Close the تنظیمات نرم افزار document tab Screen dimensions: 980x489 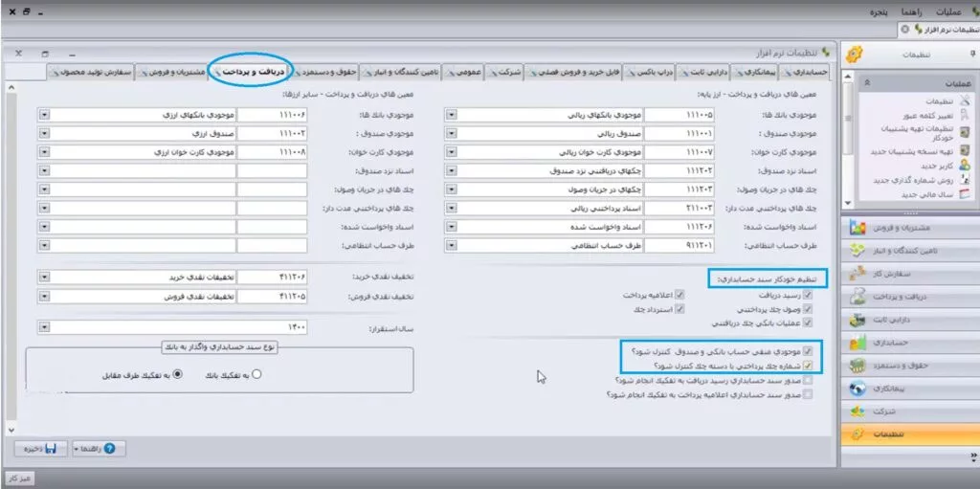point(905,30)
